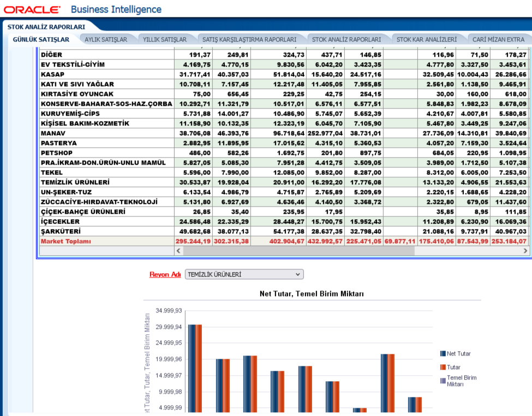Click the Business Intelligence header text
This screenshot has width=532, height=416.
[116, 9]
